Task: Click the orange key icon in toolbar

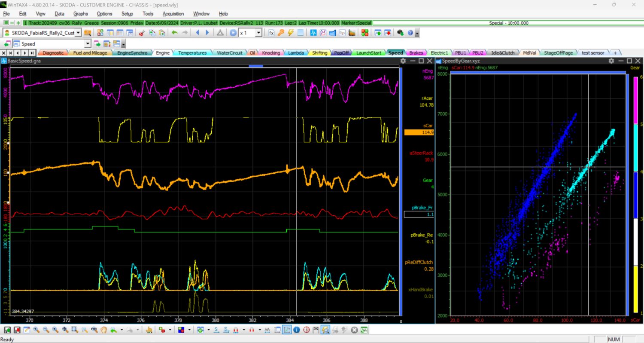Action: [x=281, y=33]
